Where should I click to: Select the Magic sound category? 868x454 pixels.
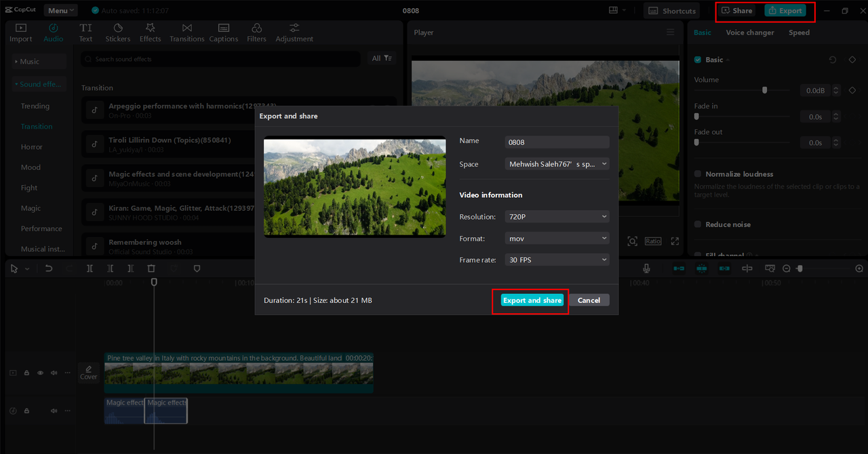(31, 208)
